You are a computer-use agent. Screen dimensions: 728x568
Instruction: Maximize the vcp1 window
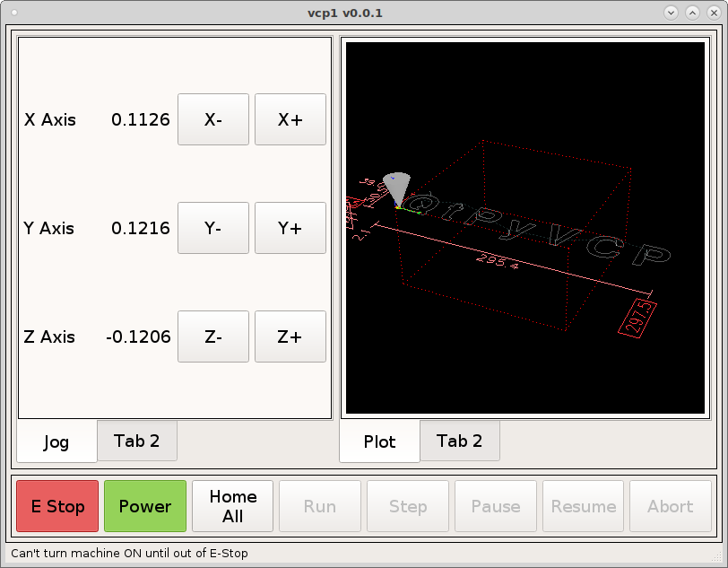(692, 13)
